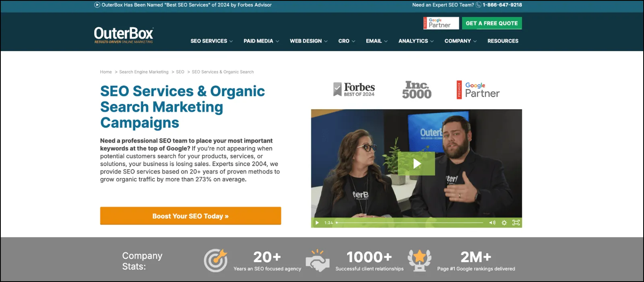644x282 pixels.
Task: Open the SEO breadcrumb link
Action: tap(180, 72)
